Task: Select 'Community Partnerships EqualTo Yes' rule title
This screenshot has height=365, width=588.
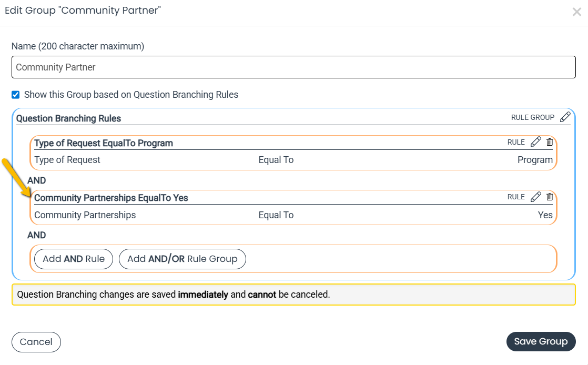Action: coord(111,198)
